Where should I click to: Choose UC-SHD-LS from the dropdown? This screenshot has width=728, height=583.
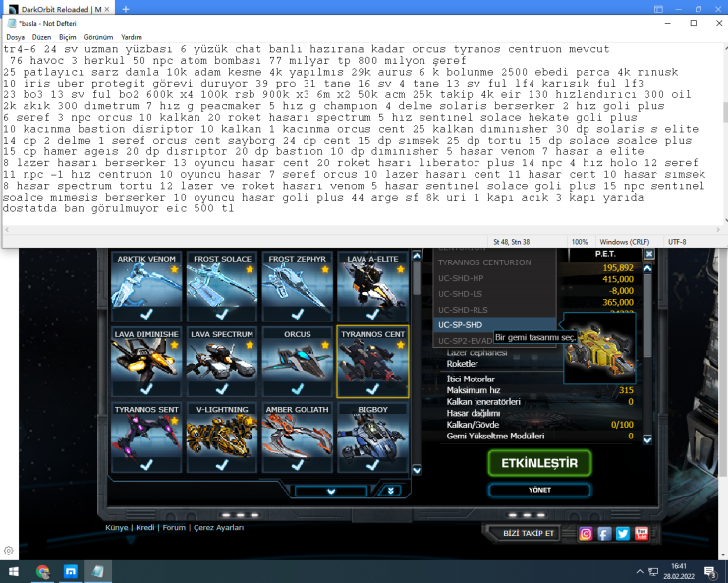494,294
